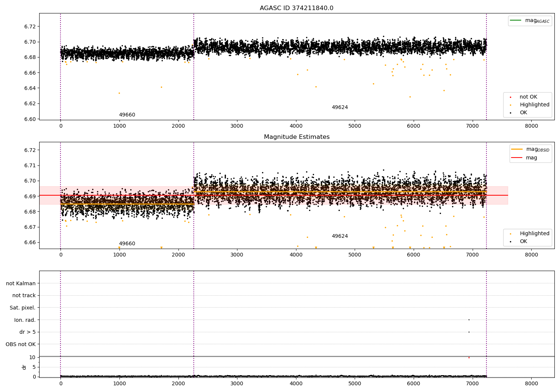Image resolution: width=560 pixels, height=392 pixels.
Task: Click the 'OBS not OK' axis label
Action: (x=21, y=344)
